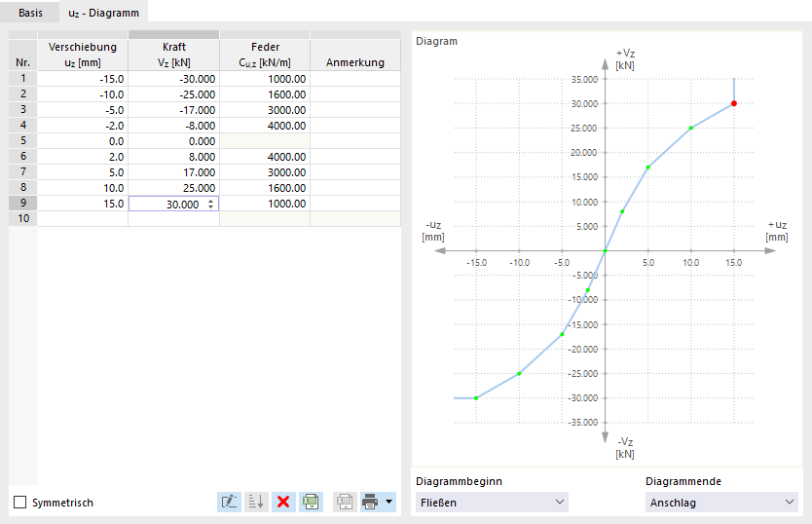Select displacement cell -2.0 in row 4
This screenshot has height=524, width=812.
[83, 126]
